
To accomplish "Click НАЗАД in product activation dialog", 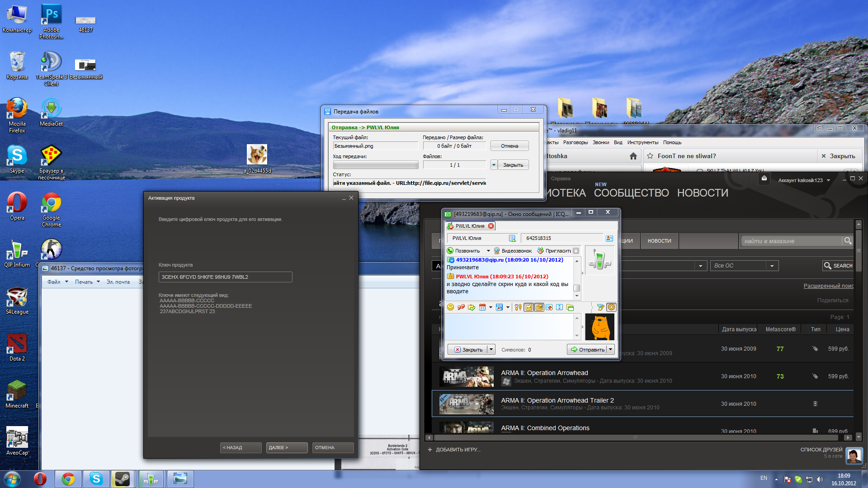I will [241, 447].
